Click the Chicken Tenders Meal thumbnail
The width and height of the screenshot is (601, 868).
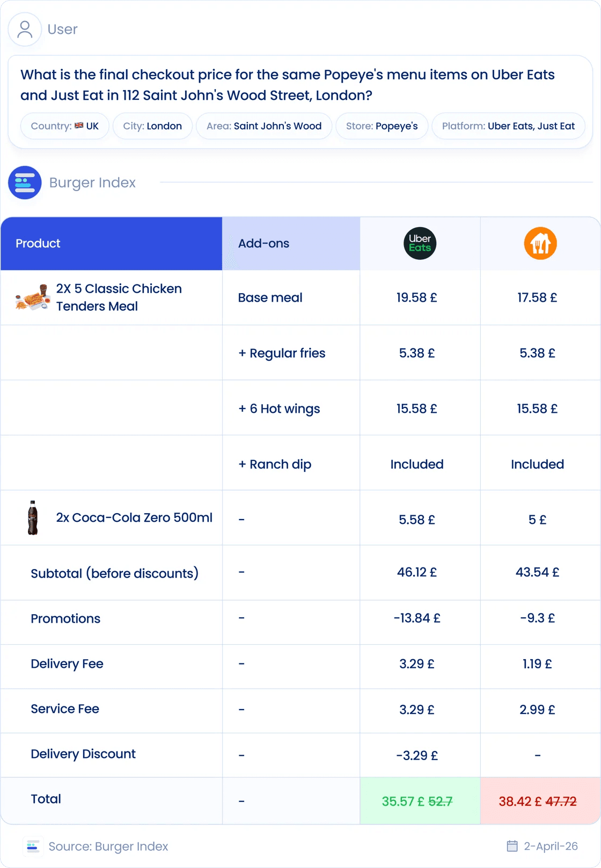coord(33,297)
